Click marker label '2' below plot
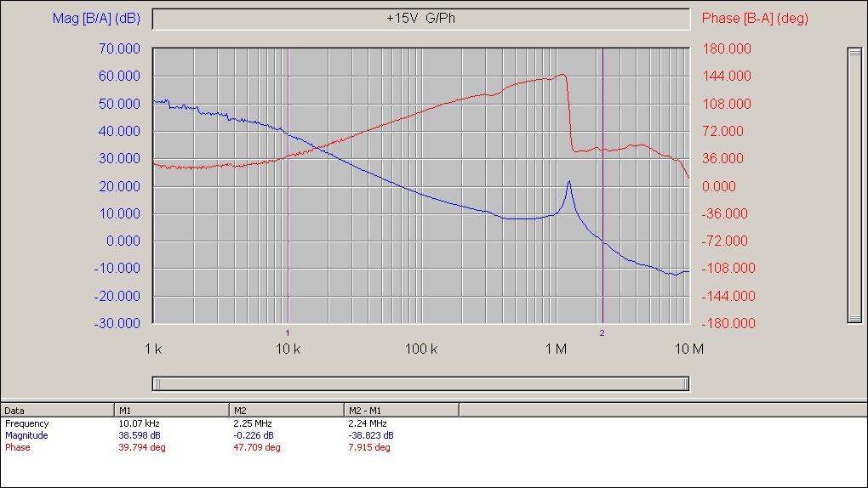Screen dimensions: 868x488 pos(602,333)
